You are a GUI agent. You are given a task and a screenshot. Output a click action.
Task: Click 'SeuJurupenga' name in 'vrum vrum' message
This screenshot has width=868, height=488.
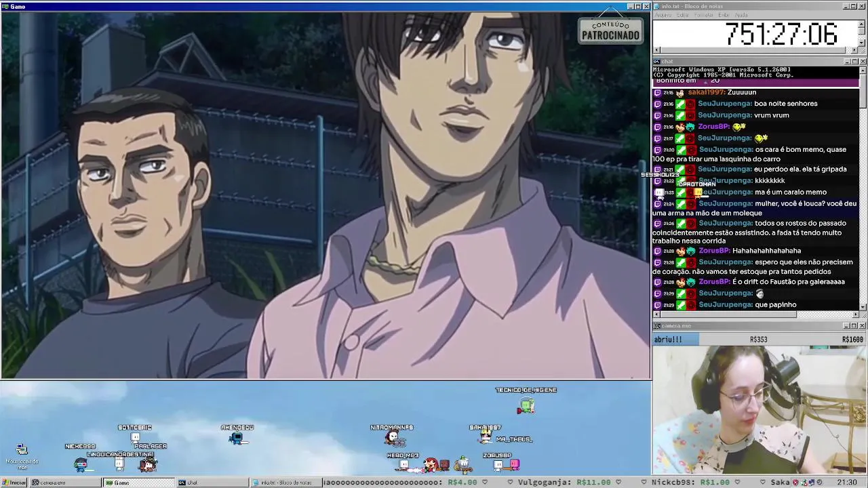click(724, 115)
